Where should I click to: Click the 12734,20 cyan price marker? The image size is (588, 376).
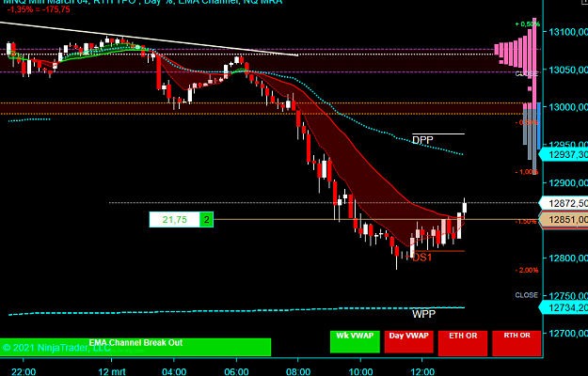click(x=564, y=307)
